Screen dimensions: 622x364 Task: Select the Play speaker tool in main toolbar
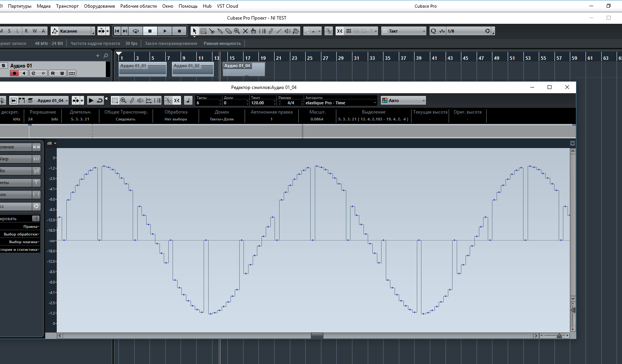click(x=288, y=31)
